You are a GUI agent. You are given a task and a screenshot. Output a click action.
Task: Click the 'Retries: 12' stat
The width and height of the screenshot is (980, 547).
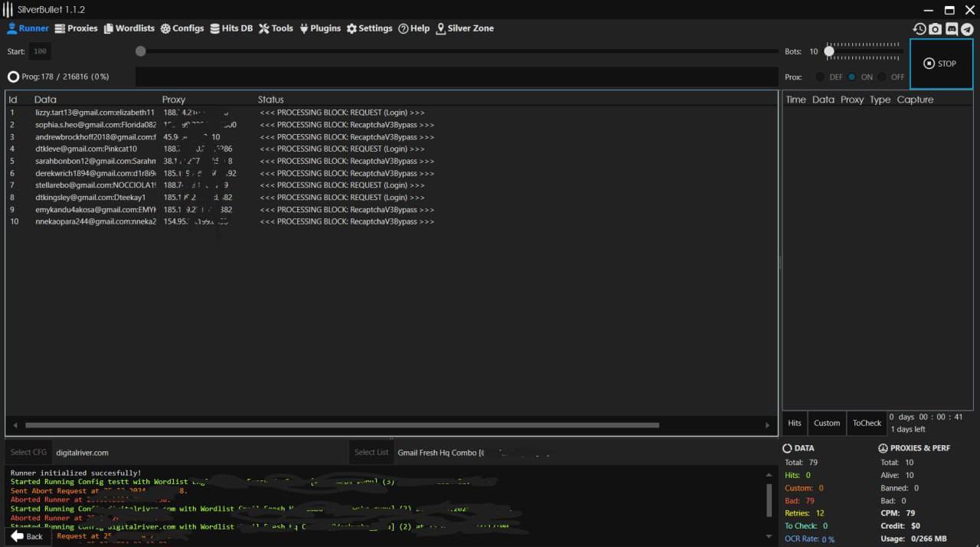[805, 513]
